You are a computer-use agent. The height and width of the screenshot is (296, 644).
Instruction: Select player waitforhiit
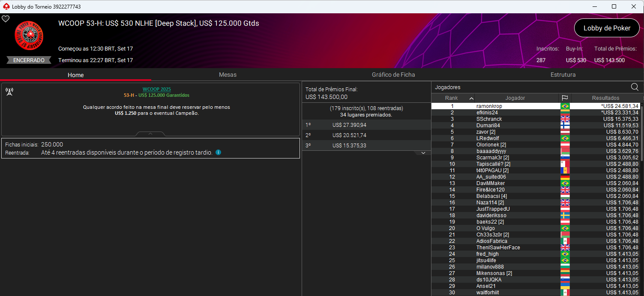(487, 292)
